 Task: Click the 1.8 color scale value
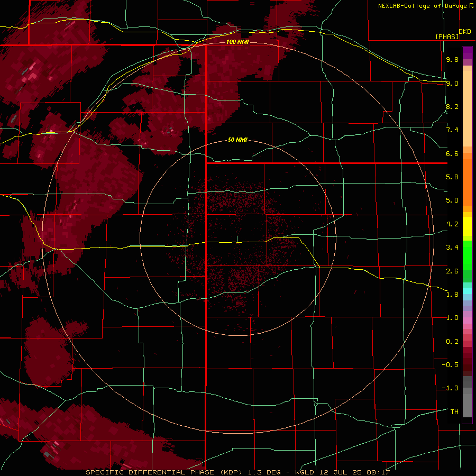(452, 295)
